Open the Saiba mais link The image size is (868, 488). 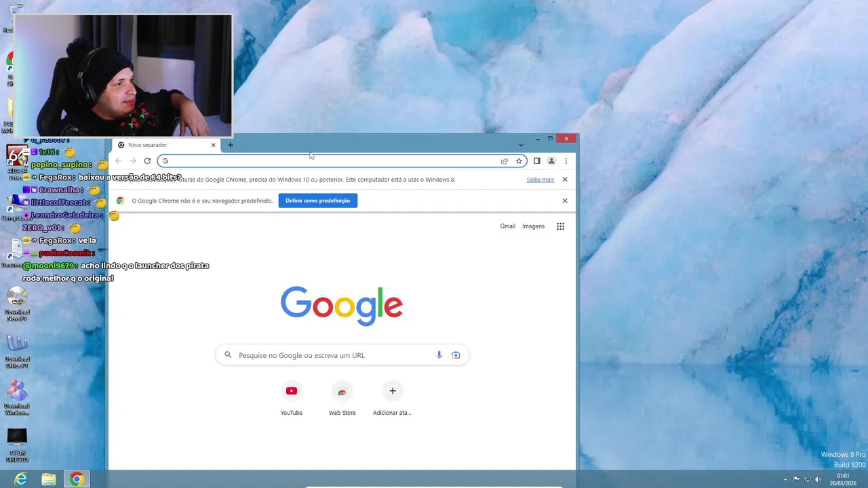tap(540, 180)
